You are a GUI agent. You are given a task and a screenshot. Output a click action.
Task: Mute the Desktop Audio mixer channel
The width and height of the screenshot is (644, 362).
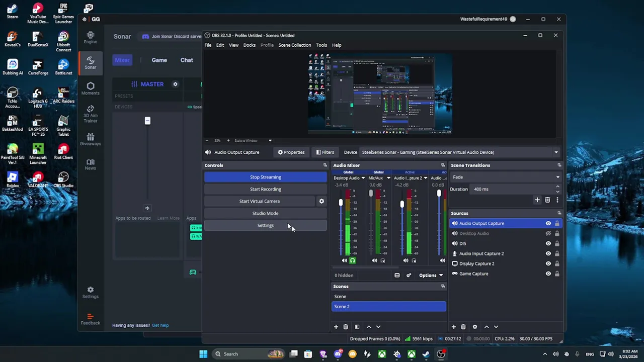pyautogui.click(x=344, y=260)
